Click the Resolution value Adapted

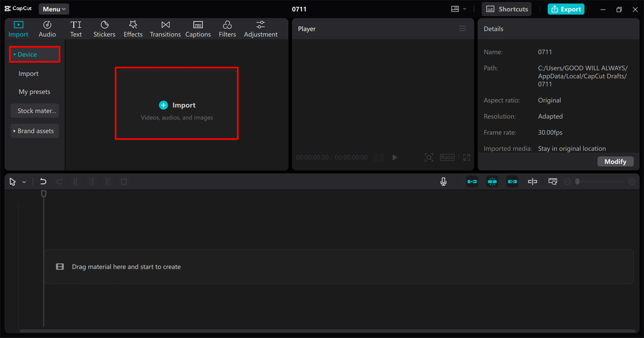(550, 116)
